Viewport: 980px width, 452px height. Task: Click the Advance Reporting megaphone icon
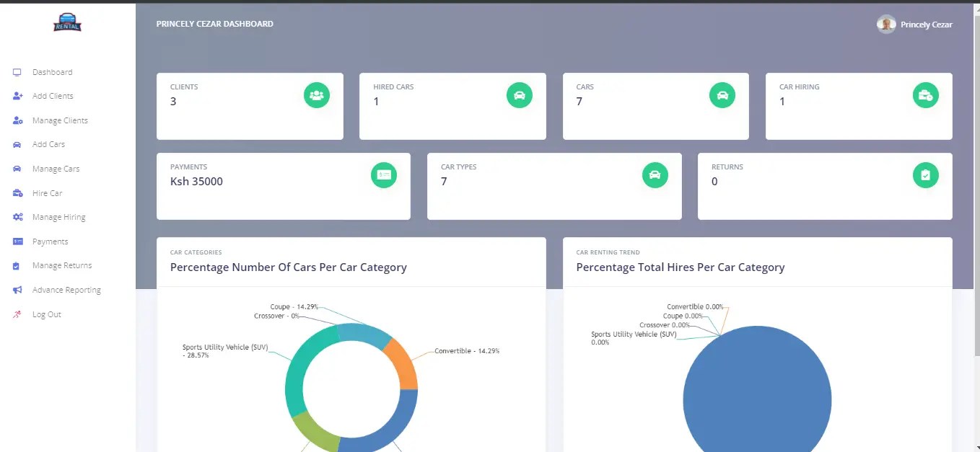(16, 290)
